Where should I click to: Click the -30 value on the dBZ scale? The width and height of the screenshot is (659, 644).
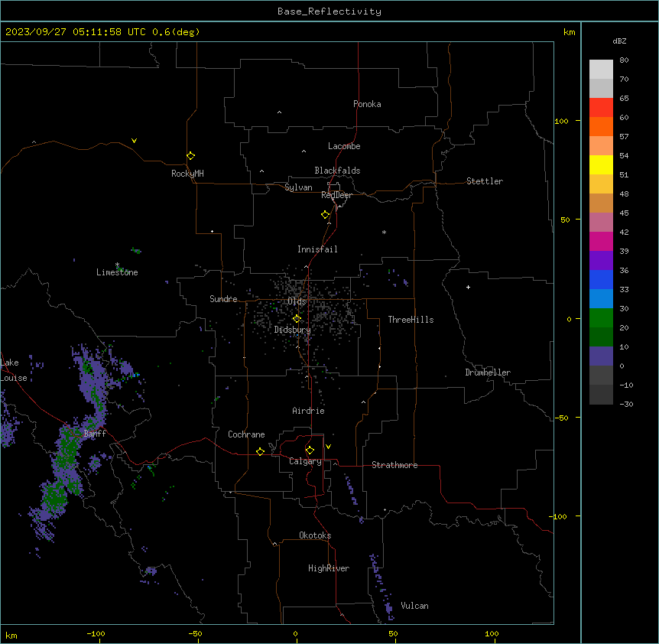click(626, 405)
